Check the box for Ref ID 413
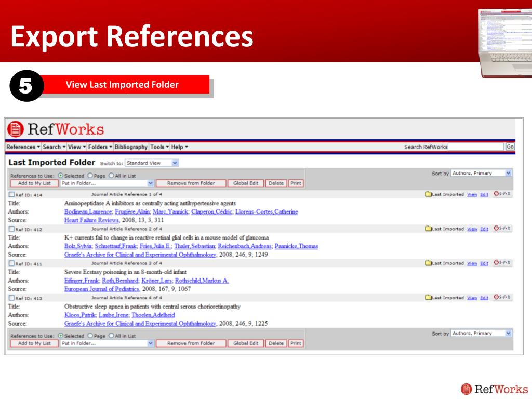Screen dimensions: 532x399 click(11, 298)
